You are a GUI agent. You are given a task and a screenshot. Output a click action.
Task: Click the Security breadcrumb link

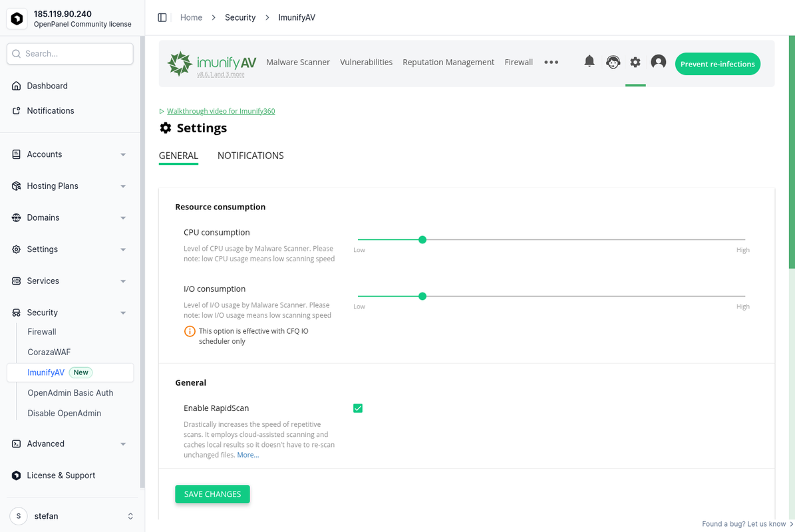tap(240, 17)
